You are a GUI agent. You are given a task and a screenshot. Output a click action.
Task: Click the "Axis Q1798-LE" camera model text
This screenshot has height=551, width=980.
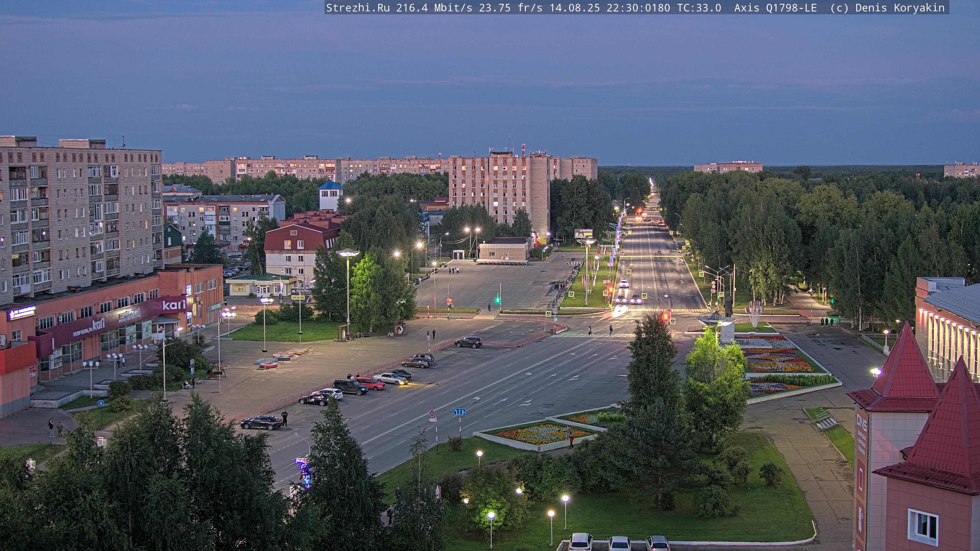[775, 8]
